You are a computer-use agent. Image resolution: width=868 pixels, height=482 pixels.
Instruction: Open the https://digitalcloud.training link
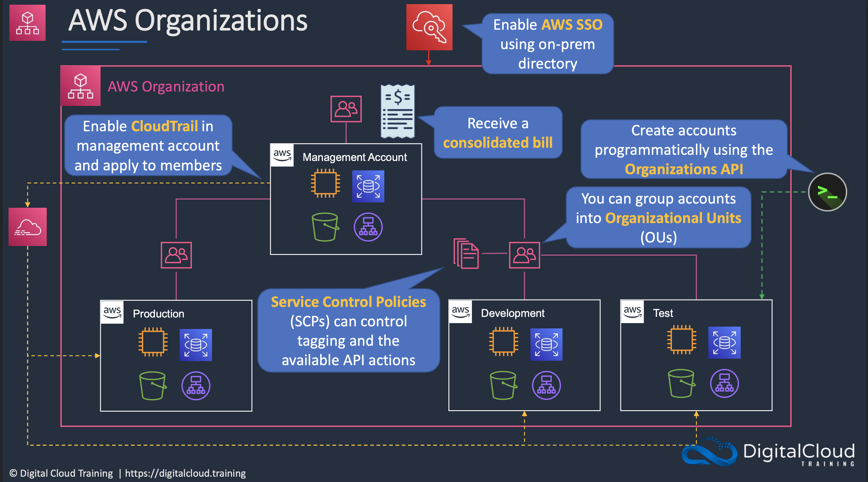pyautogui.click(x=185, y=473)
